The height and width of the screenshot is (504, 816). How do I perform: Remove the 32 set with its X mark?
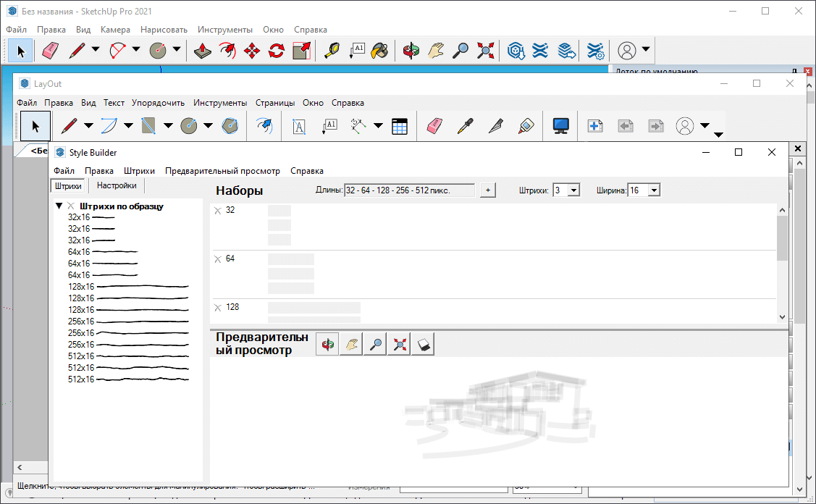(217, 211)
